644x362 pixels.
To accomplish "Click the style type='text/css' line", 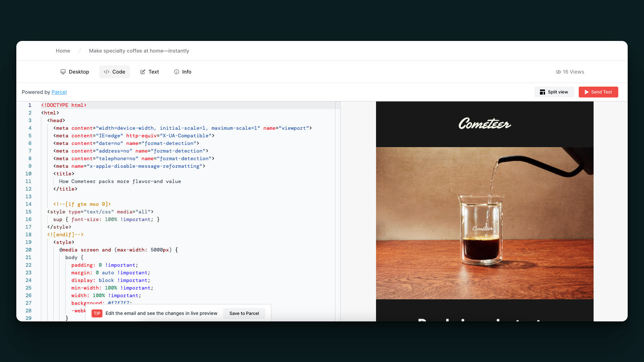I will (x=100, y=212).
